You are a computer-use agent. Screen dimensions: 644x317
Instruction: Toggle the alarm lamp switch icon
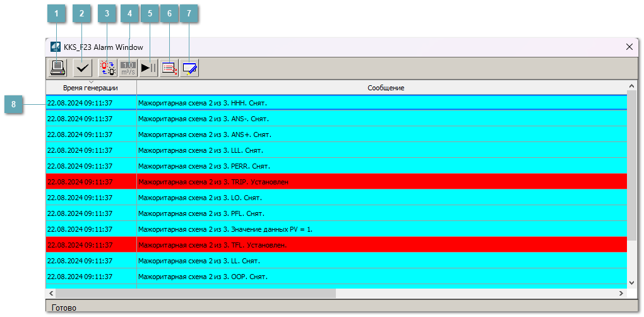click(108, 68)
